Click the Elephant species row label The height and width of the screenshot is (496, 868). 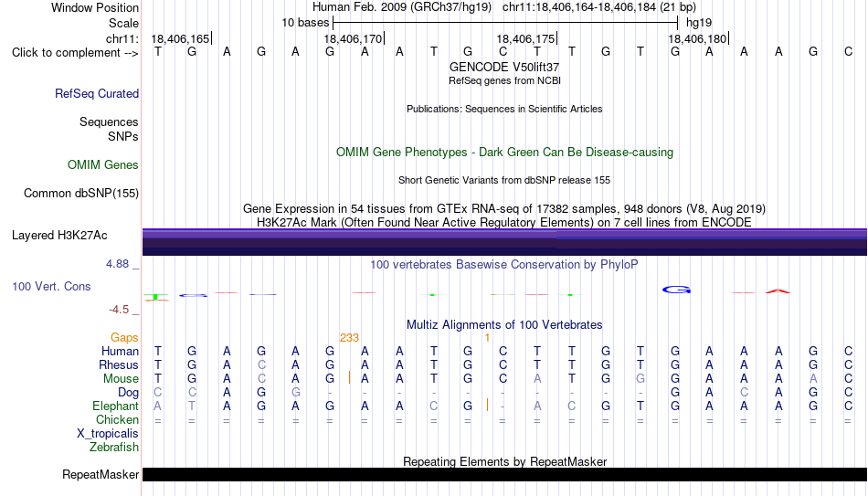point(116,406)
